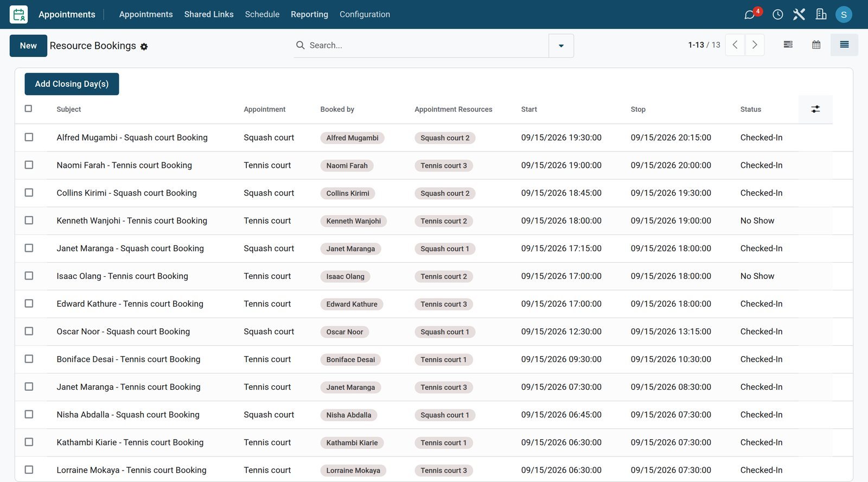
Task: Open the activities clock icon
Action: coord(778,15)
